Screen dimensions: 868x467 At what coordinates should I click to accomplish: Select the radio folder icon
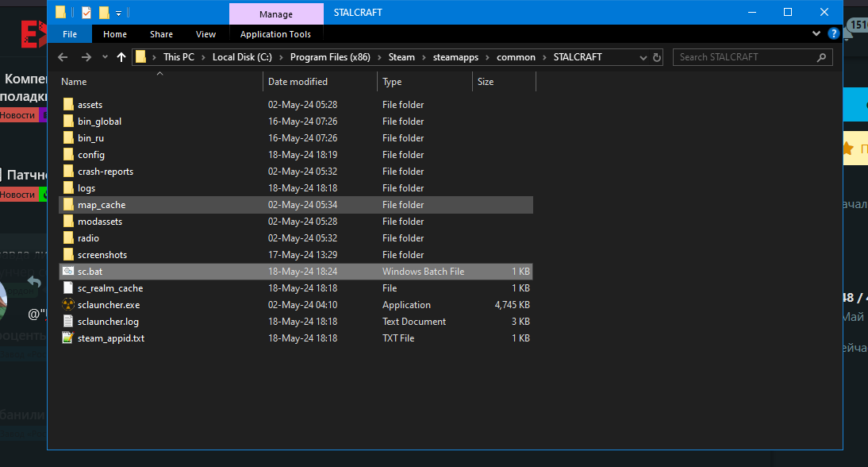(x=68, y=237)
